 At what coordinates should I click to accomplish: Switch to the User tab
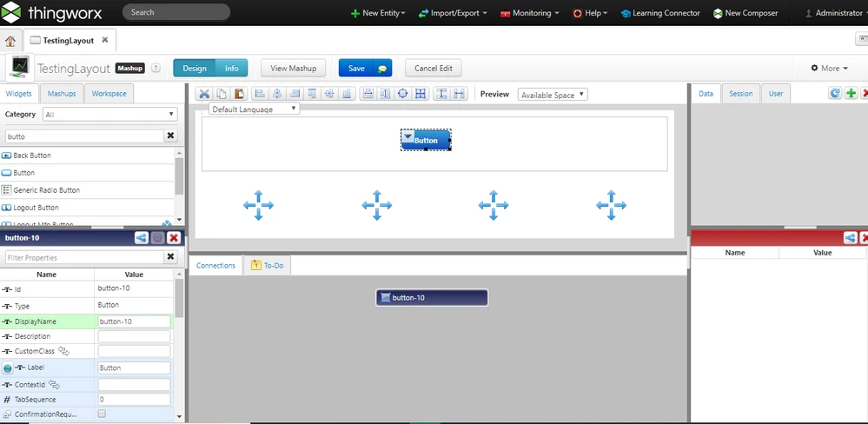pos(776,94)
